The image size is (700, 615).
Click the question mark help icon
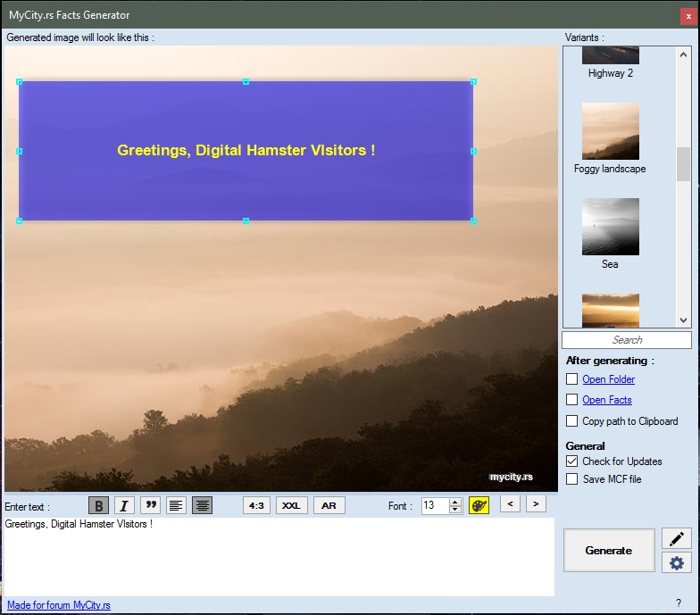pos(678,603)
